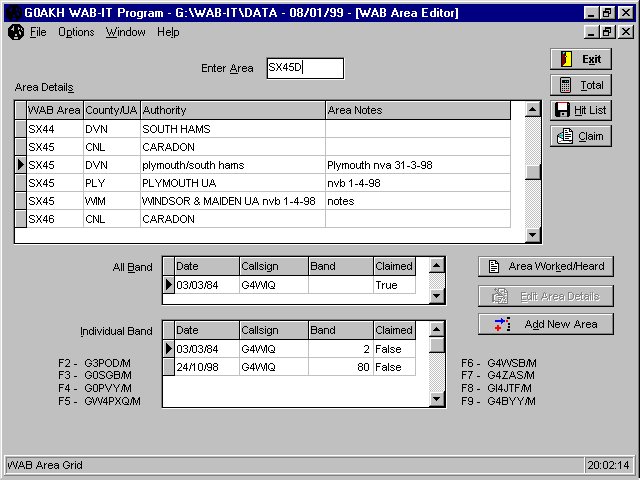Image resolution: width=640 pixels, height=480 pixels.
Task: Open the application globe system menu icon
Action: [16, 32]
